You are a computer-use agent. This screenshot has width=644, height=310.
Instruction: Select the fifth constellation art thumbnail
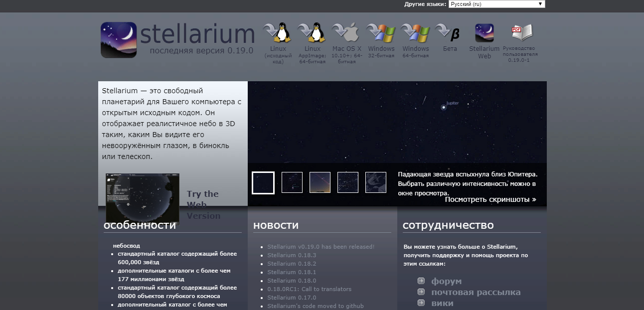coord(376,182)
